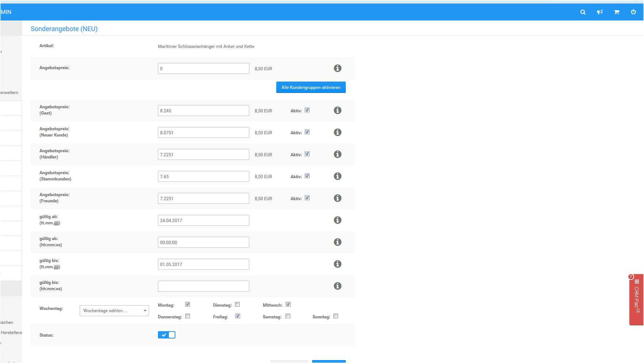This screenshot has height=363, width=644.
Task: Check the Dienstag weekday checkbox
Action: point(238,304)
